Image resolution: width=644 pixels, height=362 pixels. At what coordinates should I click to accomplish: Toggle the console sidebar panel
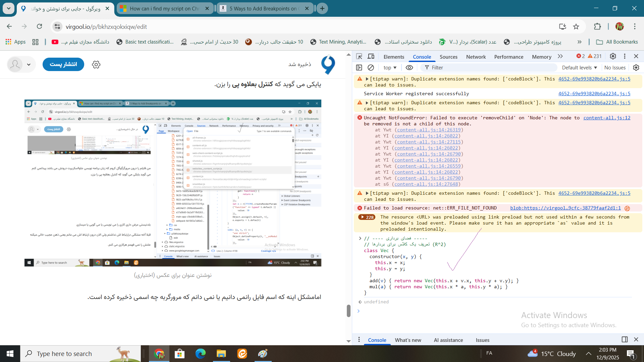click(x=359, y=67)
